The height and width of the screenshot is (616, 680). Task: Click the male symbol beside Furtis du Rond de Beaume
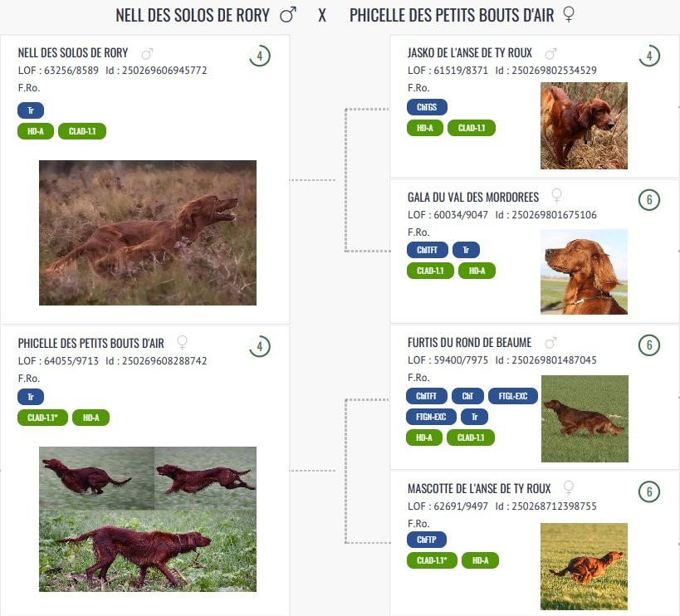point(550,342)
